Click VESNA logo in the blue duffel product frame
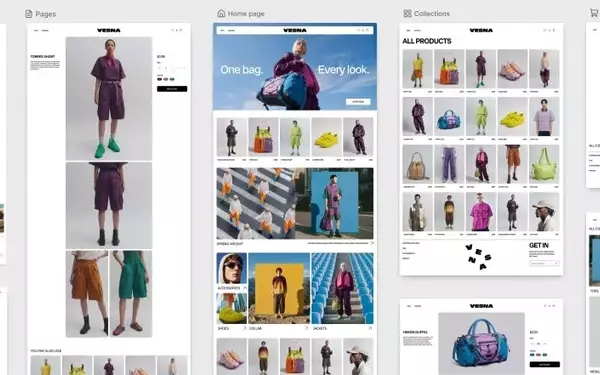 [481, 306]
